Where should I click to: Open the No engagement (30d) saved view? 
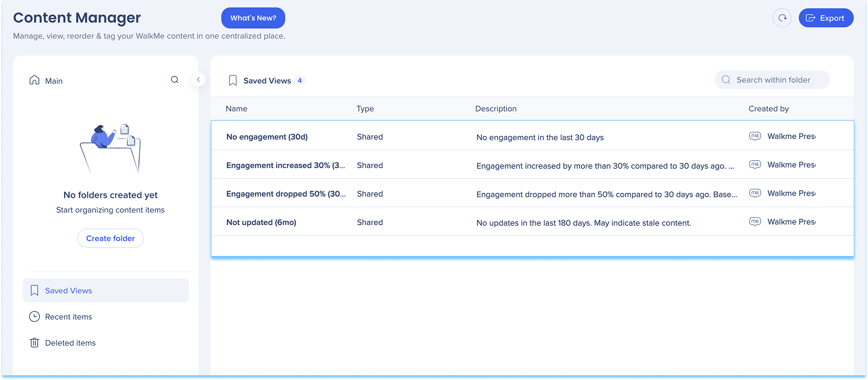pyautogui.click(x=267, y=137)
